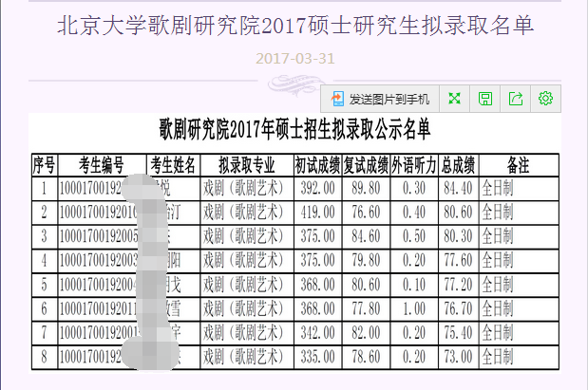Save the image with the floppy disk icon
Screen dimensions: 588x390
[x=485, y=99]
